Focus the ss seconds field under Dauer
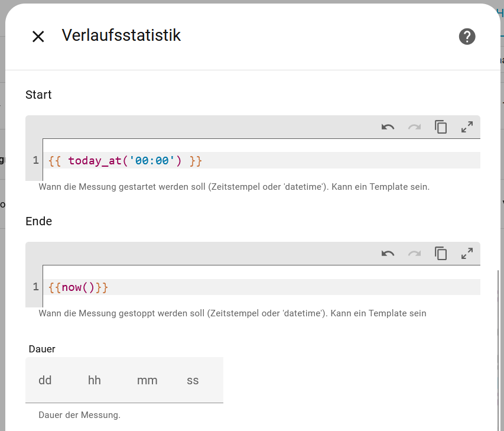Viewport: 504px width, 431px height. (193, 380)
